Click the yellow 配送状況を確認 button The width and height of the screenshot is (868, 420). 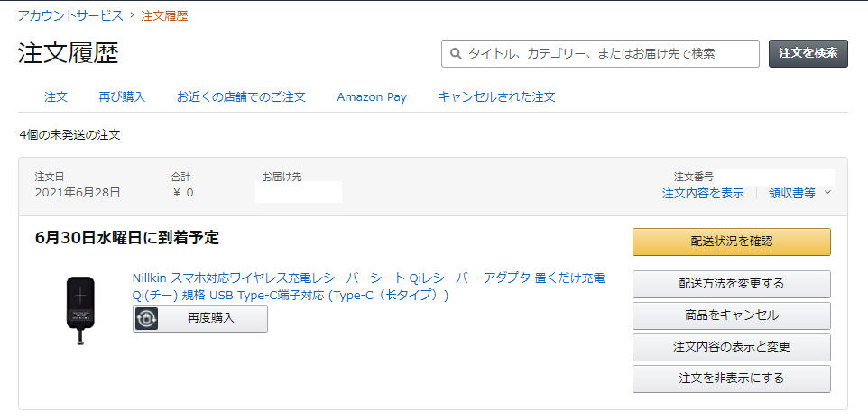click(x=731, y=242)
